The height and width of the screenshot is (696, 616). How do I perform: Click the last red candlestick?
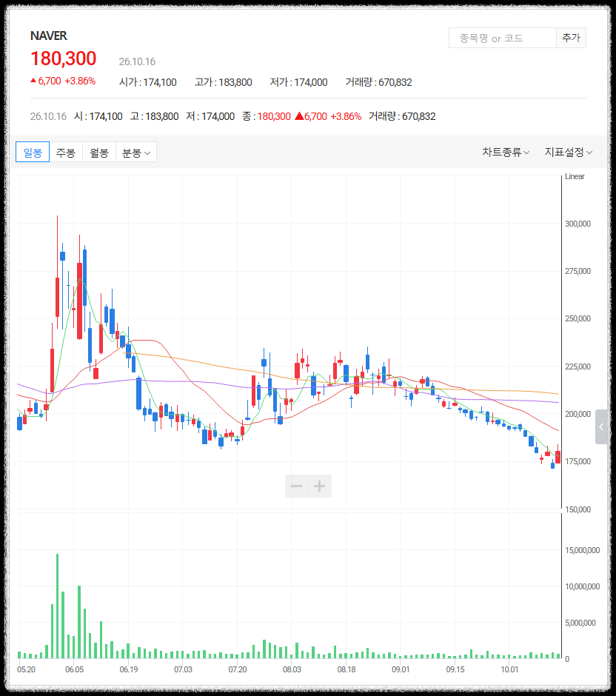click(x=558, y=457)
